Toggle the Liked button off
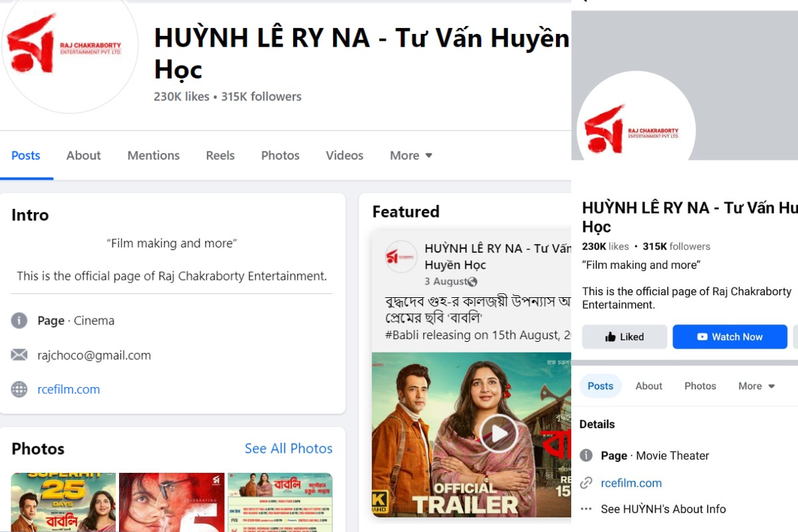 click(624, 337)
